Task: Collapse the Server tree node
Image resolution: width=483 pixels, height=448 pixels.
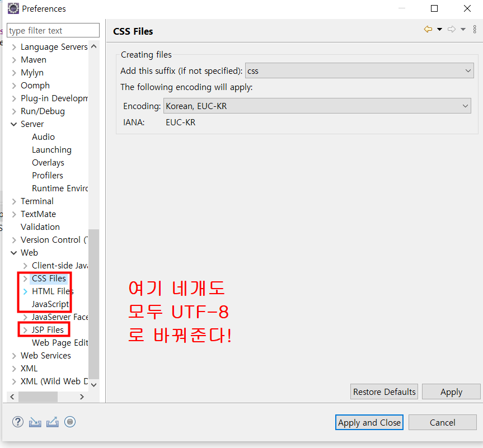Action: click(x=14, y=124)
